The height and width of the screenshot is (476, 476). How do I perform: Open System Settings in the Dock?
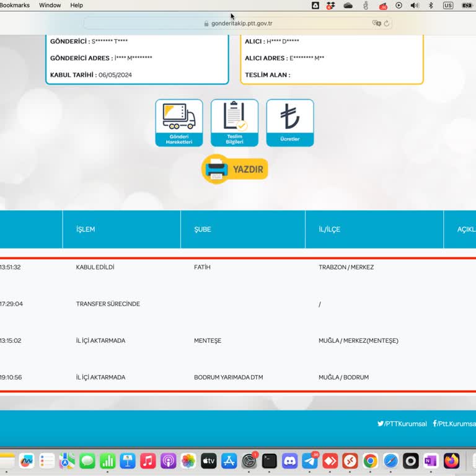(x=249, y=461)
